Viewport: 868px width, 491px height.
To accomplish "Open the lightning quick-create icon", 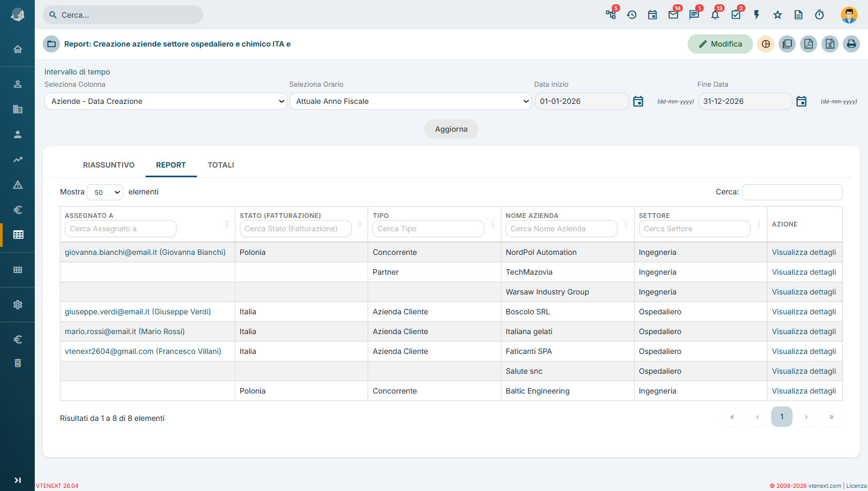I will (x=757, y=14).
